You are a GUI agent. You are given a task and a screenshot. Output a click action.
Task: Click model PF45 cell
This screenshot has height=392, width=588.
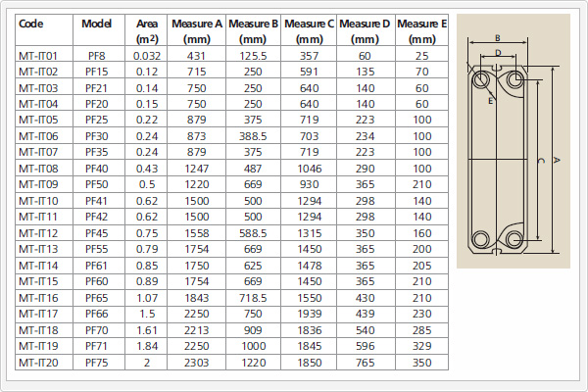point(97,233)
